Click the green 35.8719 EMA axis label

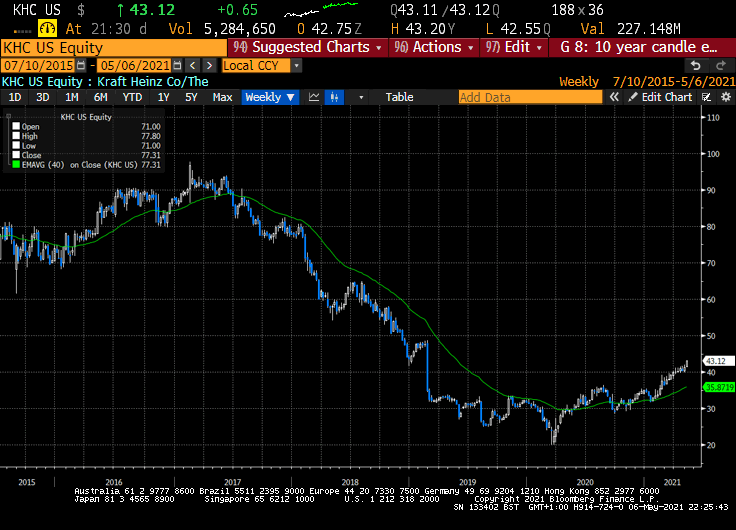[x=719, y=387]
